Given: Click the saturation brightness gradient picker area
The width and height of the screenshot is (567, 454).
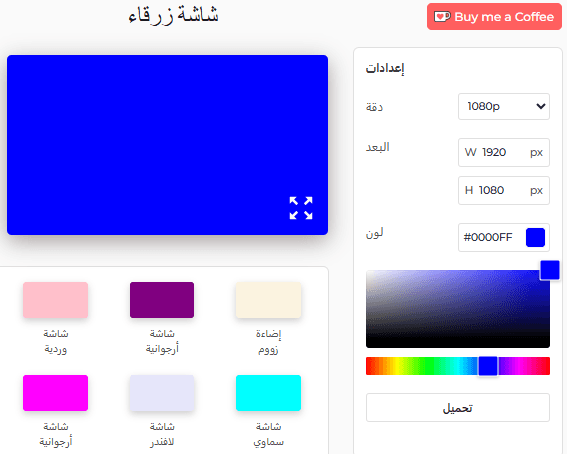Looking at the screenshot, I should pyautogui.click(x=458, y=309).
